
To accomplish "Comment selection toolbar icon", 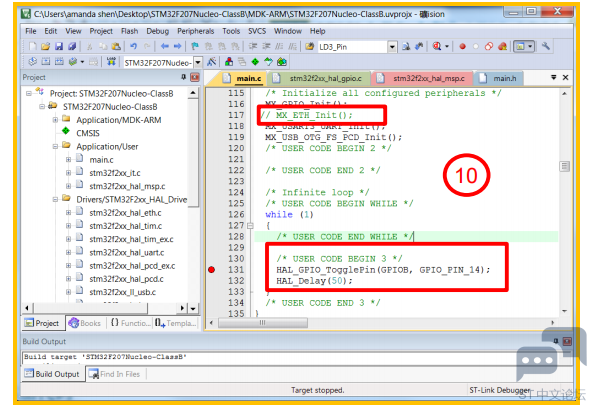I will (x=279, y=46).
